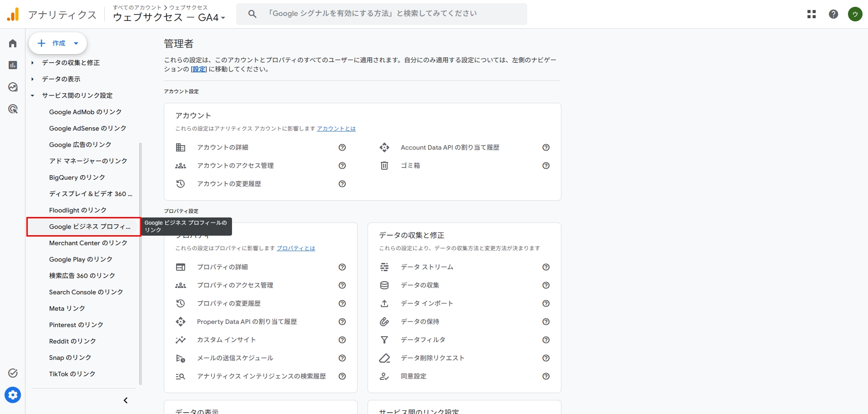868x414 pixels.
Task: Select Reddit のリンク
Action: click(x=72, y=341)
